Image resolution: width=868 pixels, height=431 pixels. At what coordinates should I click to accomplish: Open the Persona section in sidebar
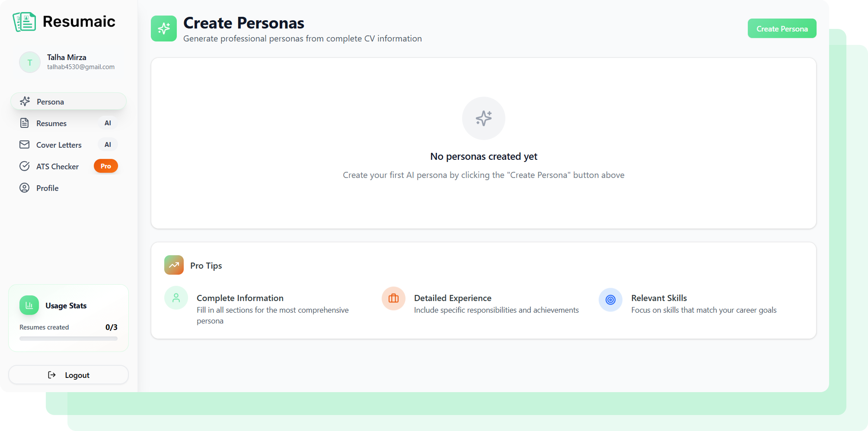tap(68, 101)
